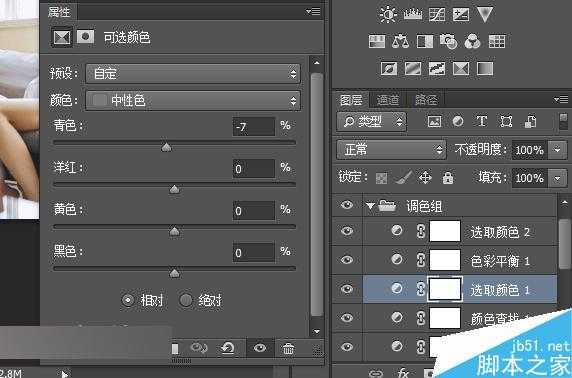
Task: Add a Channel Mixer adjustment layer
Action: point(472,41)
